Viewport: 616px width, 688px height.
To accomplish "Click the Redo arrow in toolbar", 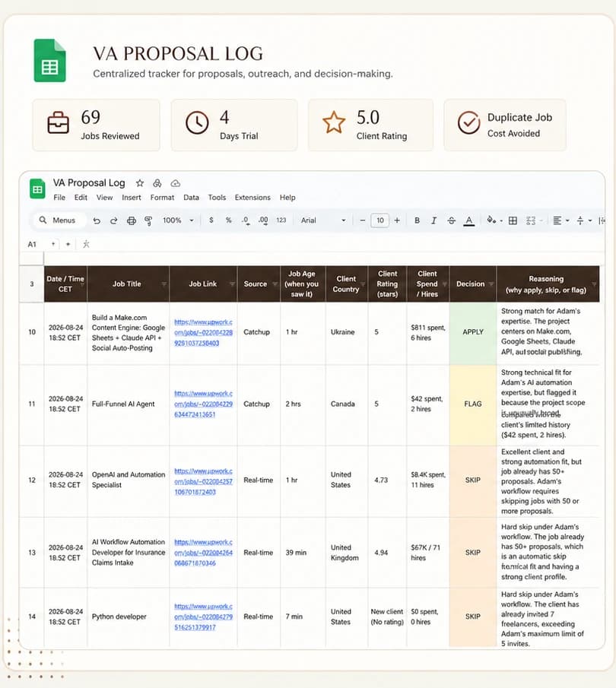I will [114, 220].
